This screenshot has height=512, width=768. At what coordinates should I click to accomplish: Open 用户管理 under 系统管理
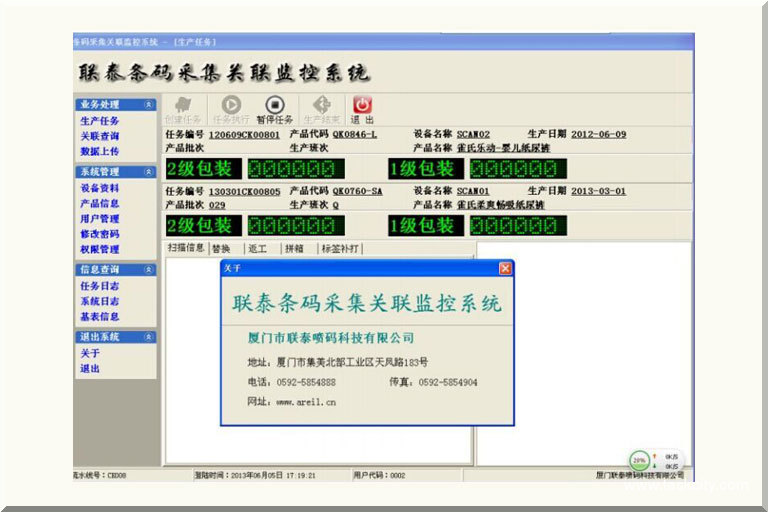99,219
